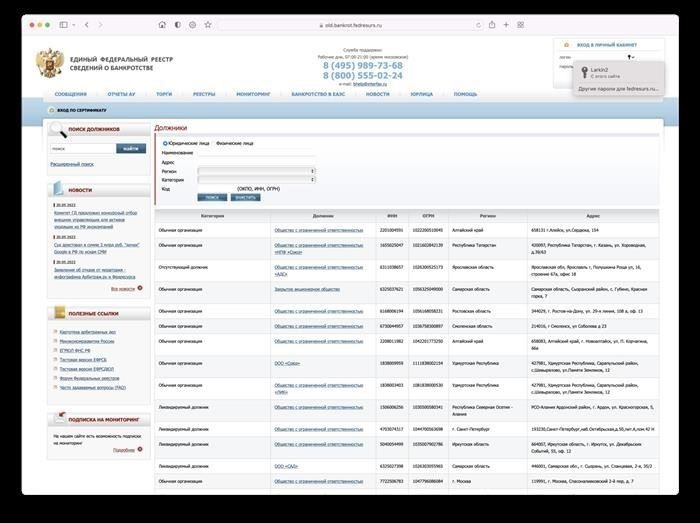Open the Safari share icon
This screenshot has height=523, width=700.
point(492,25)
